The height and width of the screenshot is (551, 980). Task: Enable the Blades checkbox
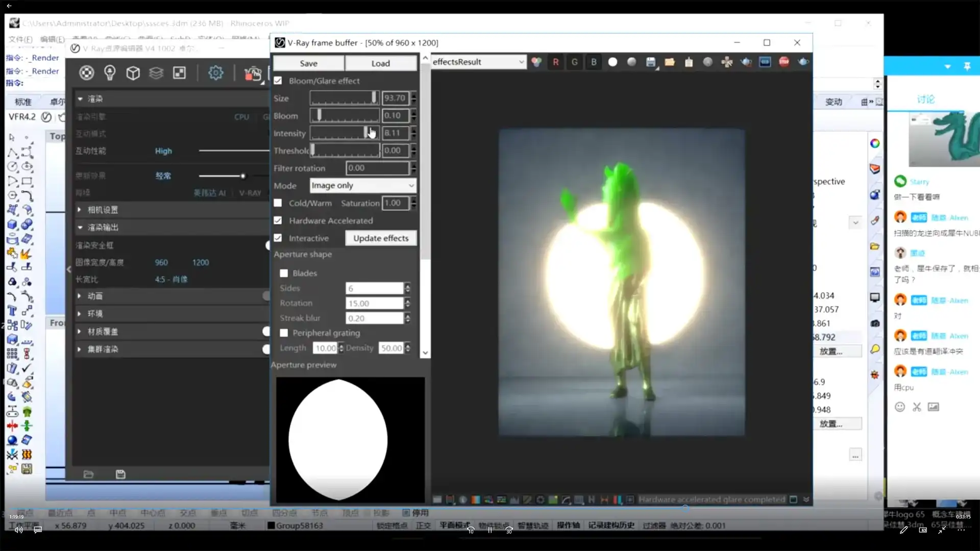284,273
